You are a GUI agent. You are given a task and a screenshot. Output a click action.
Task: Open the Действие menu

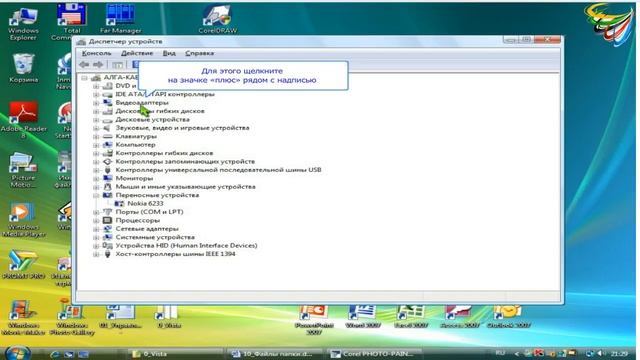(137, 53)
